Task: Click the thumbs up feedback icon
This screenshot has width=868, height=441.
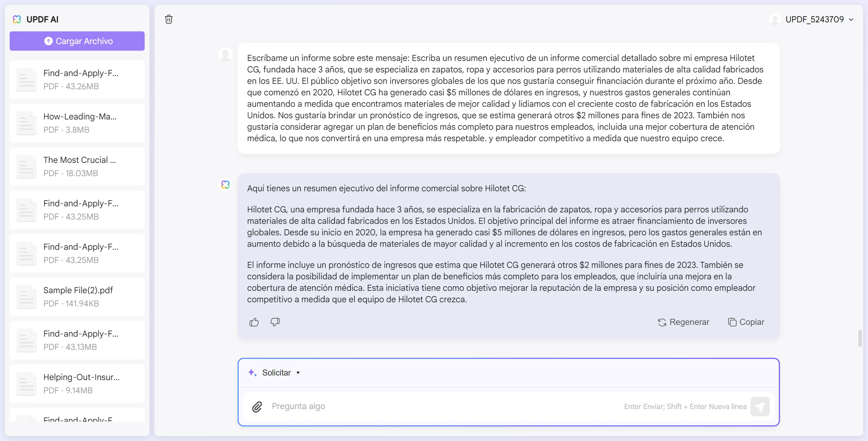Action: [x=254, y=322]
